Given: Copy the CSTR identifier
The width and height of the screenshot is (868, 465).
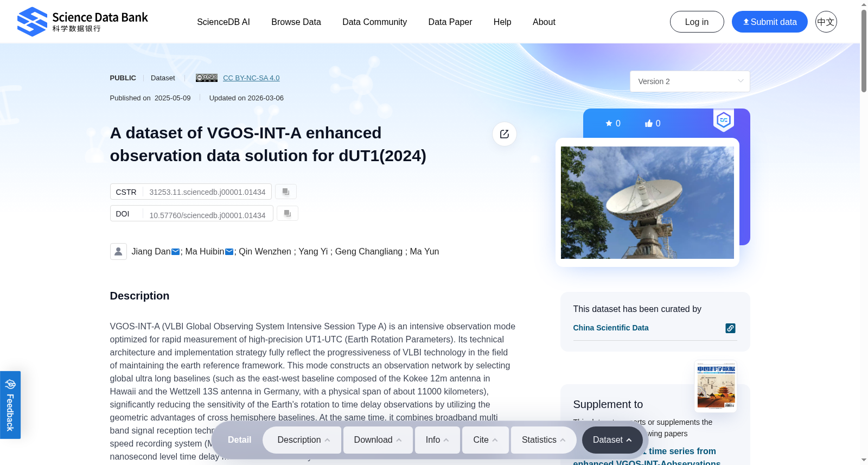Looking at the screenshot, I should coord(286,192).
